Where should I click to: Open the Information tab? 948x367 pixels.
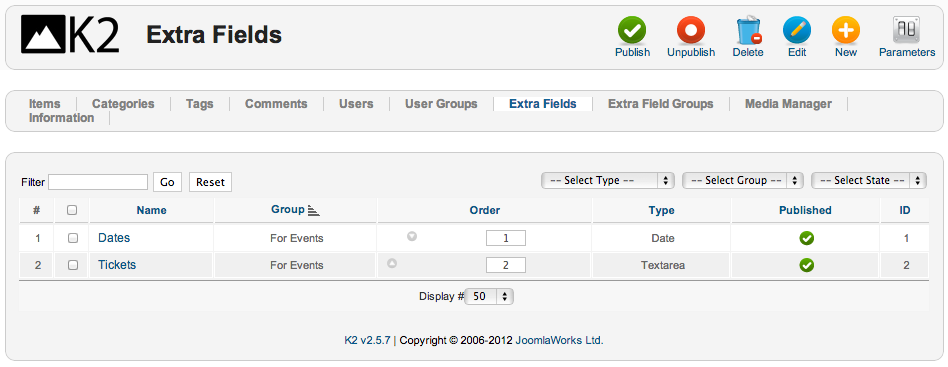click(x=62, y=118)
